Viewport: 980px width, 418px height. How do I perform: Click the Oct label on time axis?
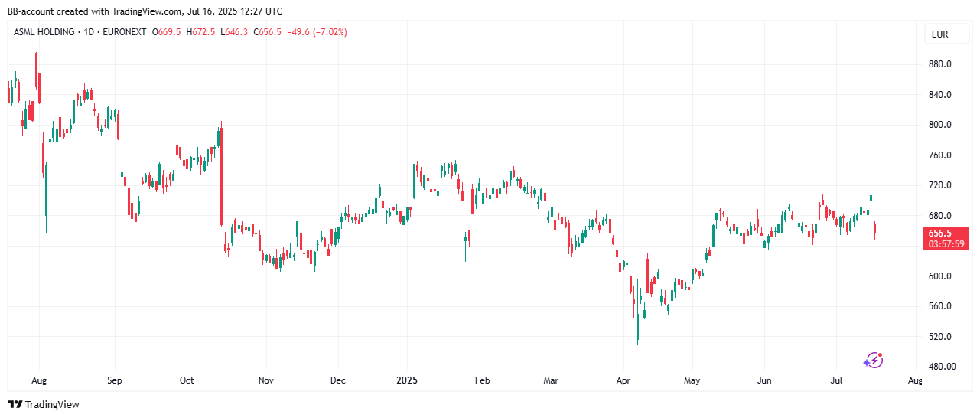[187, 380]
